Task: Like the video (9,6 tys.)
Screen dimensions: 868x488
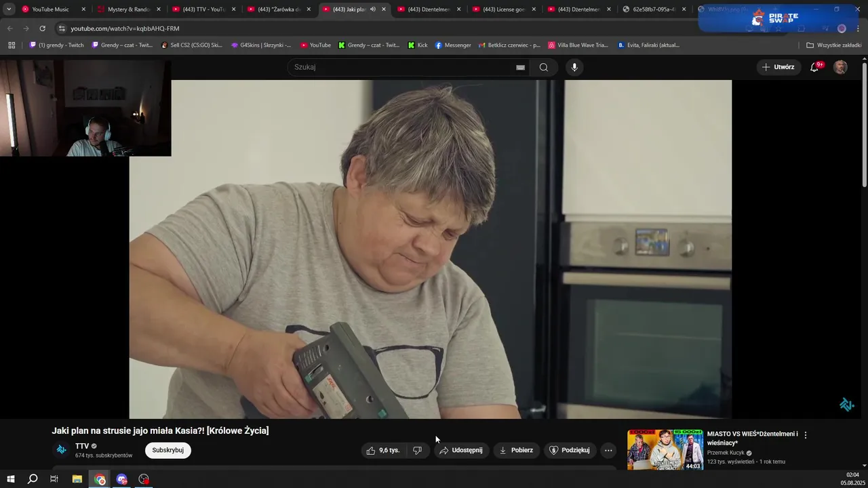Action: [x=383, y=450]
